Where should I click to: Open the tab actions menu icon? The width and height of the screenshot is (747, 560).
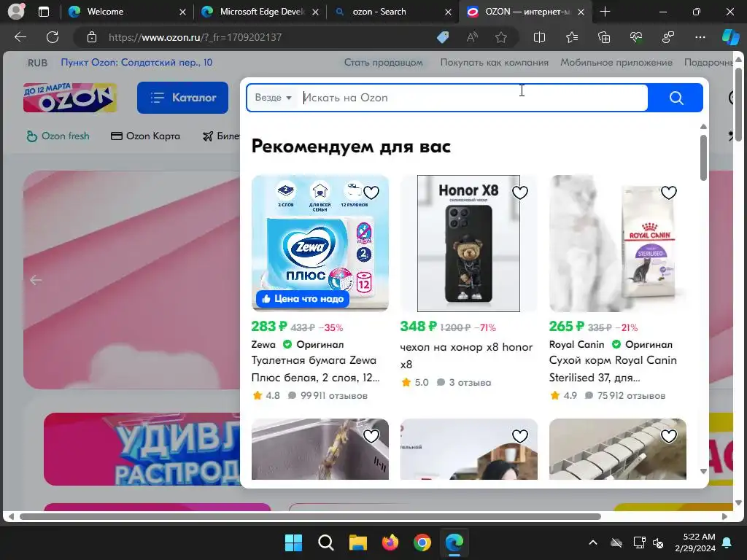click(x=43, y=12)
